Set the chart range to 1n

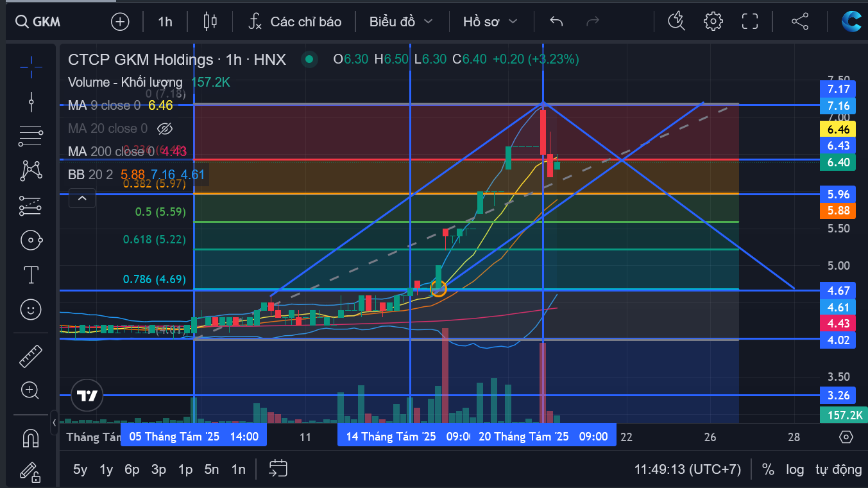pos(238,469)
